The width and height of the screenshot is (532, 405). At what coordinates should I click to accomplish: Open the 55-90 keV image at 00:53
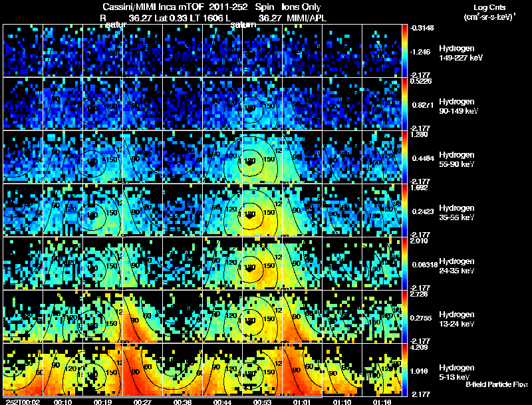coord(262,157)
